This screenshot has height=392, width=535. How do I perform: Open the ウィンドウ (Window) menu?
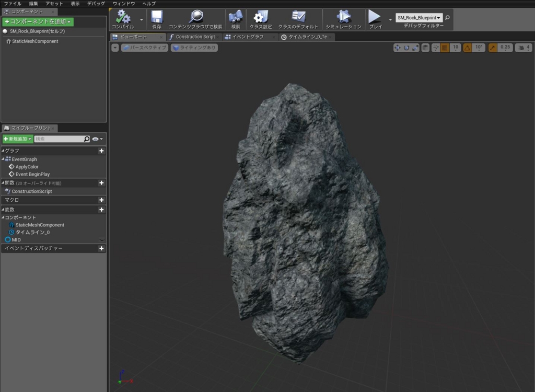123,4
